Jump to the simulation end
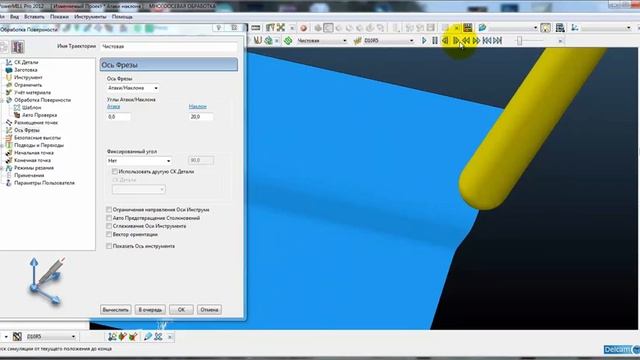Viewport: 640px width, 360px height. coord(497,40)
